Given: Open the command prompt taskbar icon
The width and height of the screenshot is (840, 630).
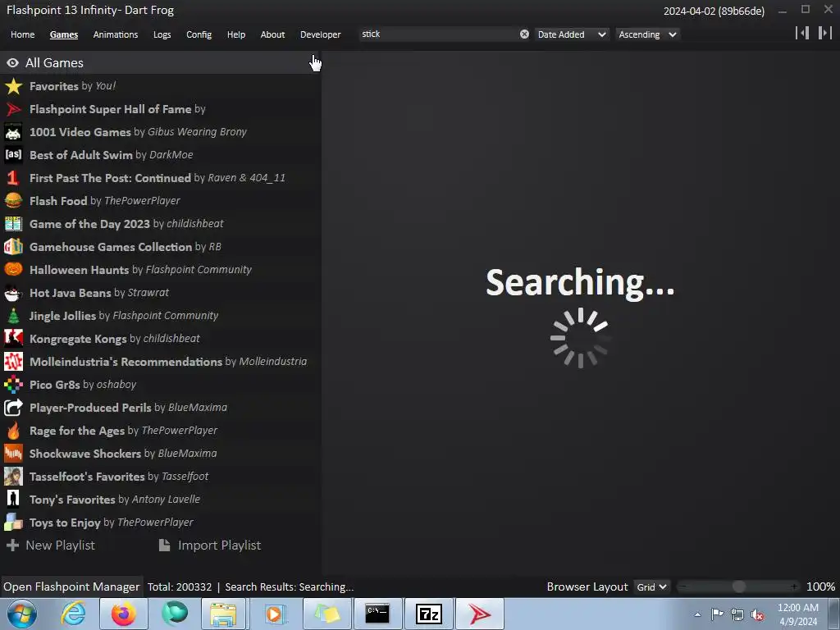Looking at the screenshot, I should click(377, 614).
